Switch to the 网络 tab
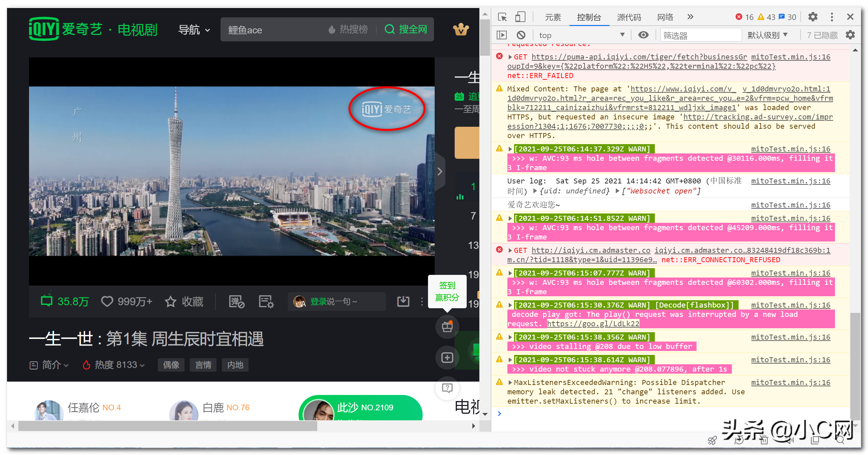The height and width of the screenshot is (455, 868). (x=665, y=17)
